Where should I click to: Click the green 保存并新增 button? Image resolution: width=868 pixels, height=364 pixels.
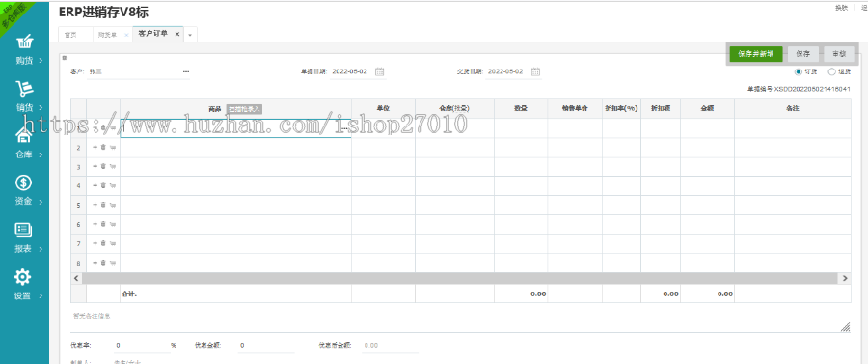[756, 54]
